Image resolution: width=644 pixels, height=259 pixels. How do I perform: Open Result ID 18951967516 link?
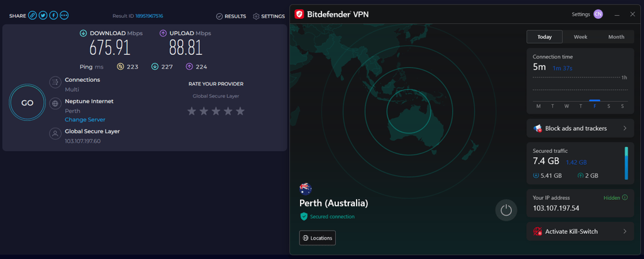pyautogui.click(x=149, y=16)
